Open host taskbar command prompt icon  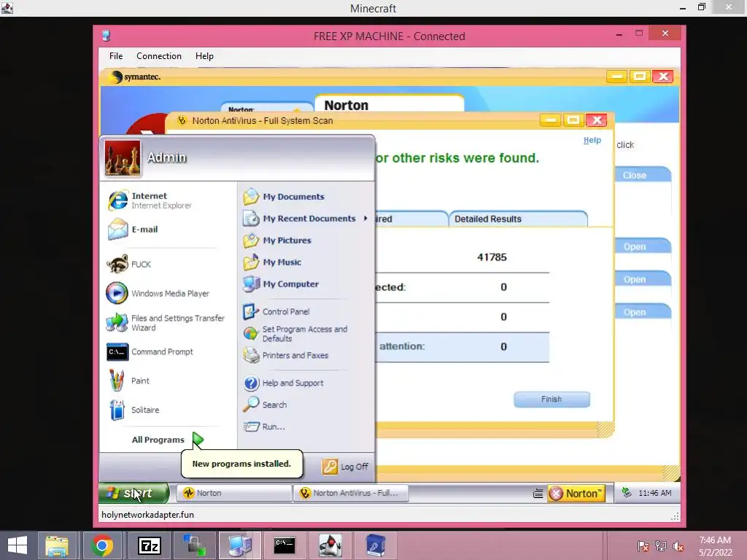[x=285, y=545]
